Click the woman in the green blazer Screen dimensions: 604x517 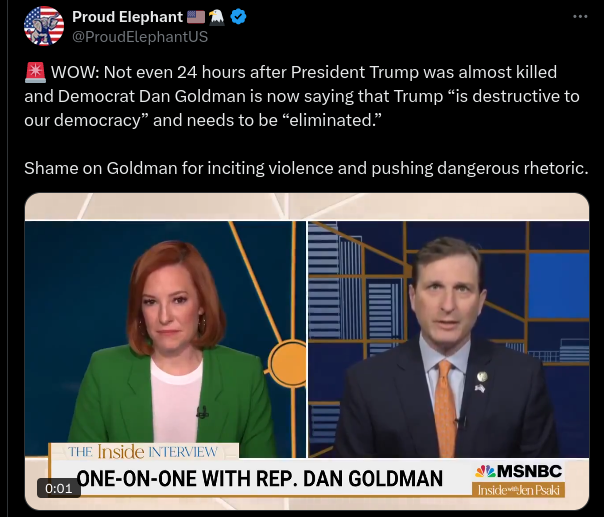[x=173, y=347]
